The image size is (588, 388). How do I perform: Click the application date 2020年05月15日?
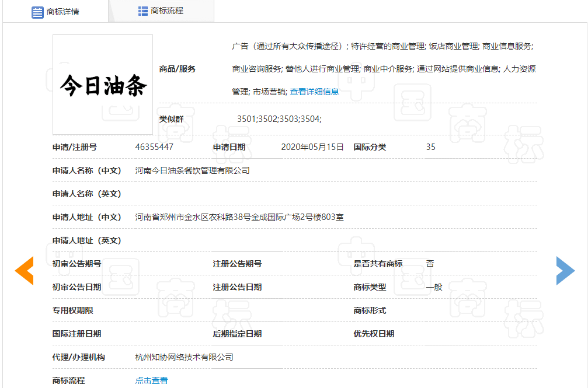point(312,147)
